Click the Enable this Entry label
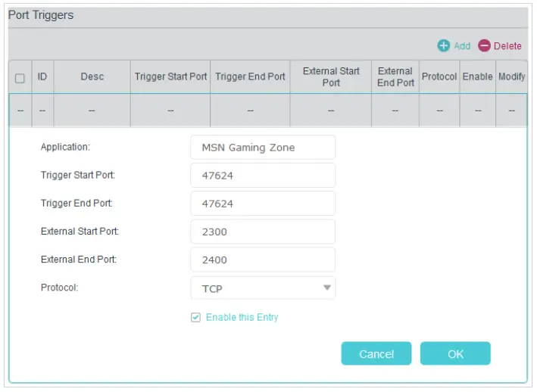Viewport: 537px width, 392px height. 242,317
